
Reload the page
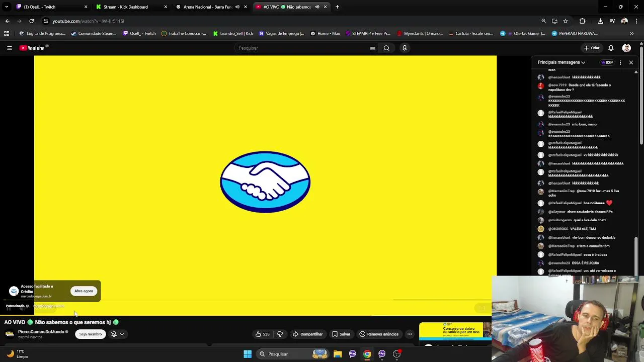pos(31,21)
